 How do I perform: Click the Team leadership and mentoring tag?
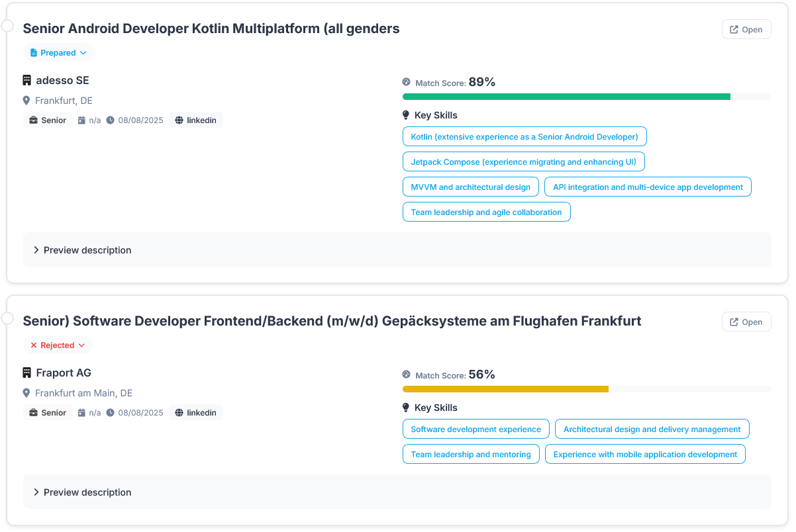coord(471,455)
